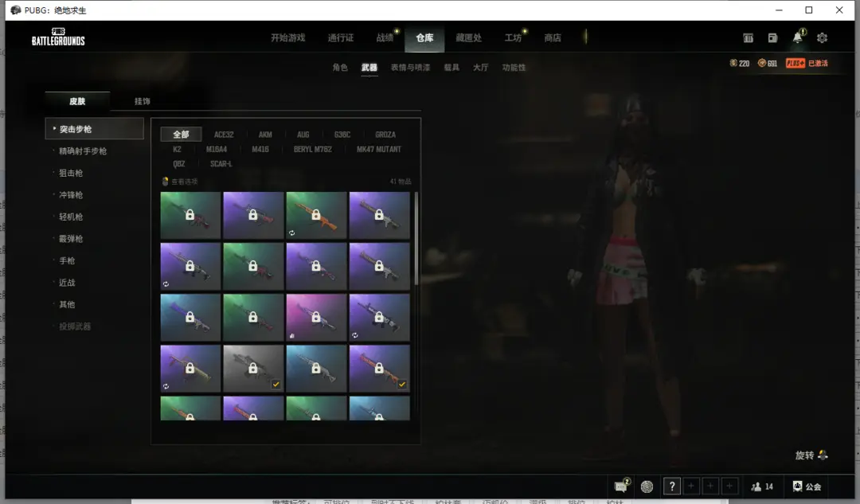Viewport: 860px width, 504px height.
Task: Open the 查看选项 view options
Action: [180, 182]
